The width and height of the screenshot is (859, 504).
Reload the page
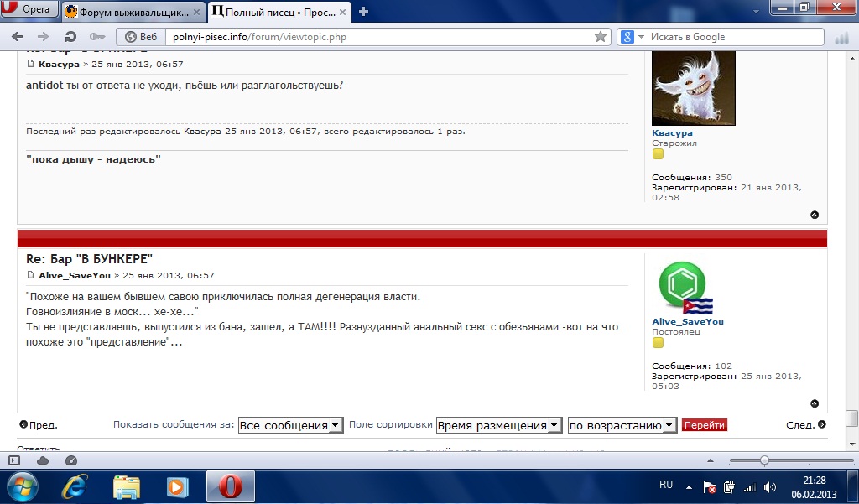70,37
